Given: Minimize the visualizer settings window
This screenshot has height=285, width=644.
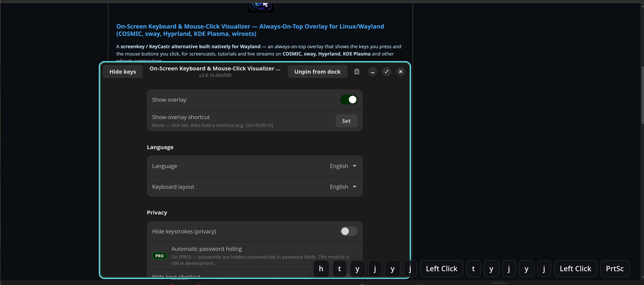Looking at the screenshot, I should (x=372, y=72).
